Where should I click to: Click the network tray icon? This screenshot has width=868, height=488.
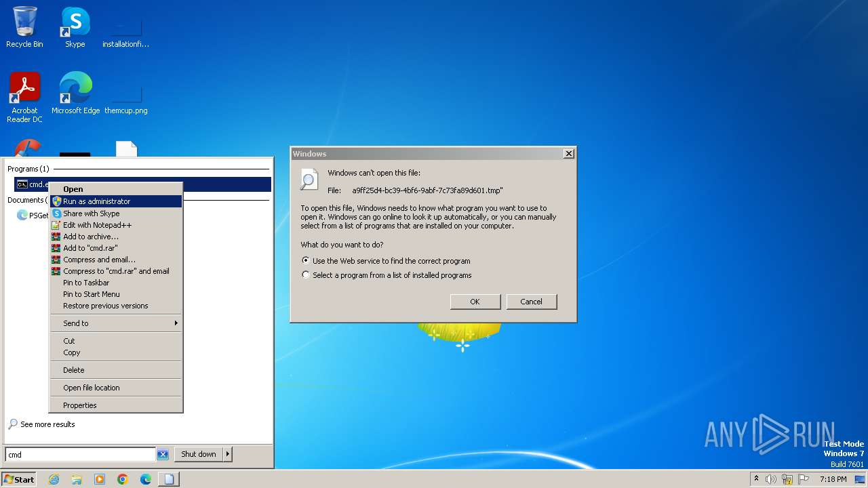(787, 479)
